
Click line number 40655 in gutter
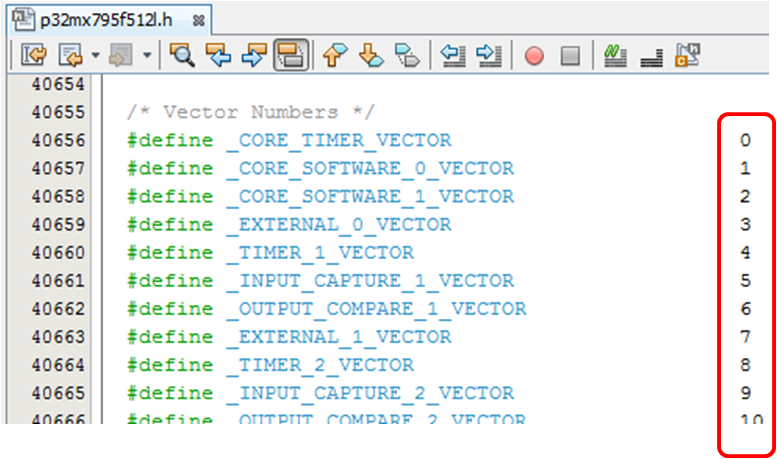pos(58,112)
